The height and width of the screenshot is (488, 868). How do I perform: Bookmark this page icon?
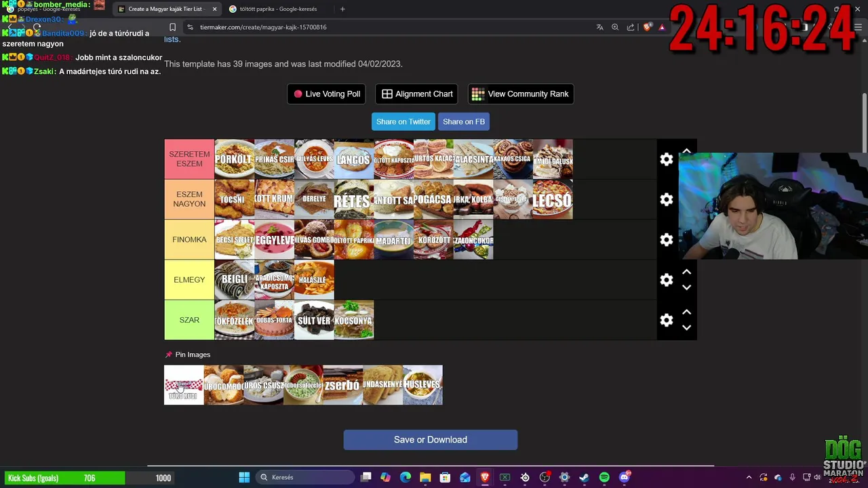click(172, 27)
